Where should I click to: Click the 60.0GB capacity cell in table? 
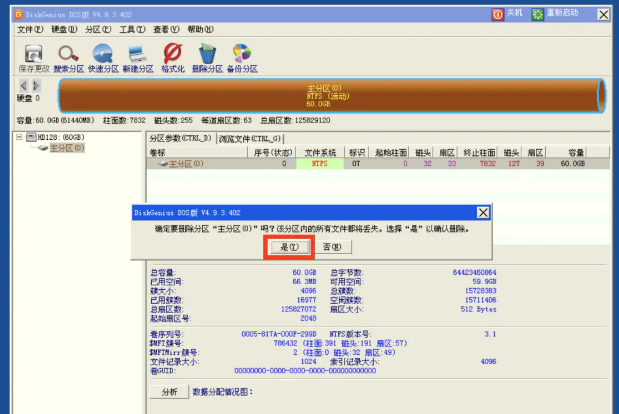click(572, 163)
